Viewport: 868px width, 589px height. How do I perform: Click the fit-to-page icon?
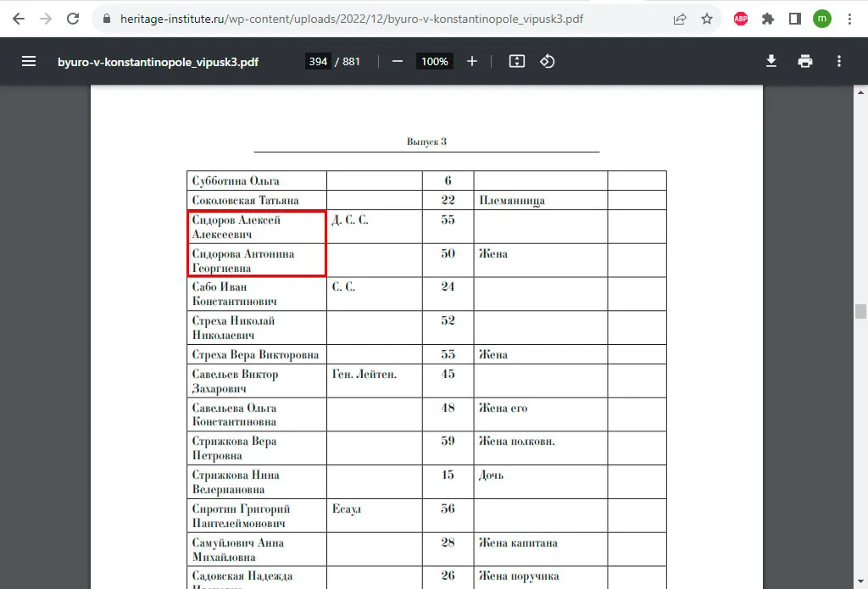tap(516, 62)
